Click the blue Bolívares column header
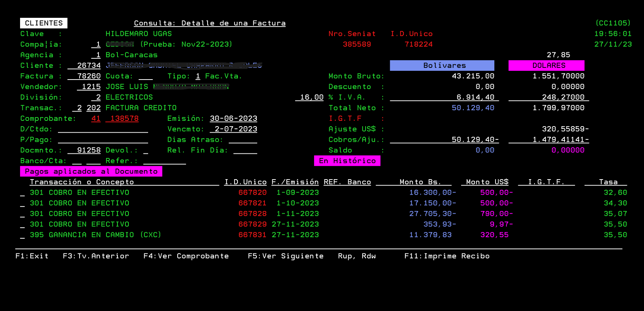The width and height of the screenshot is (644, 311). (442, 66)
